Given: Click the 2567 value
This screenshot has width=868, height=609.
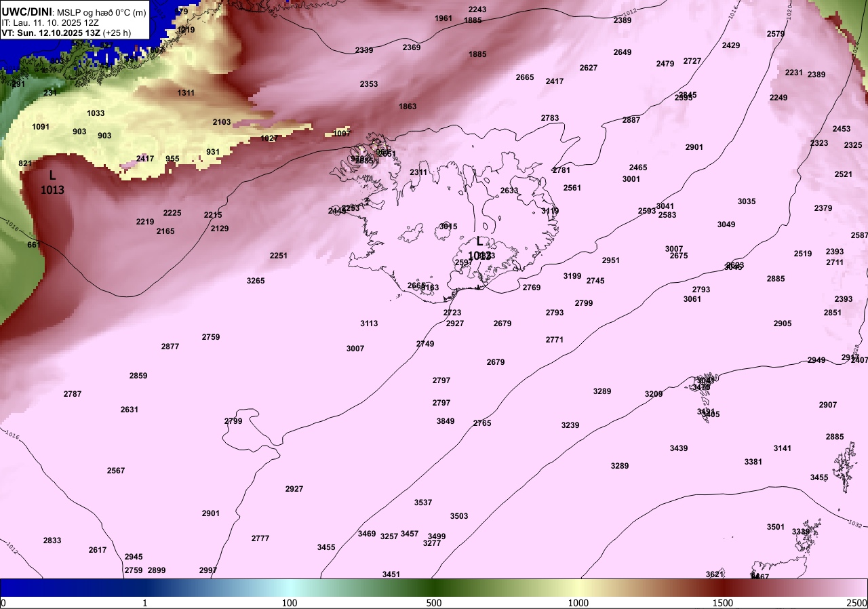Looking at the screenshot, I should pos(116,471).
